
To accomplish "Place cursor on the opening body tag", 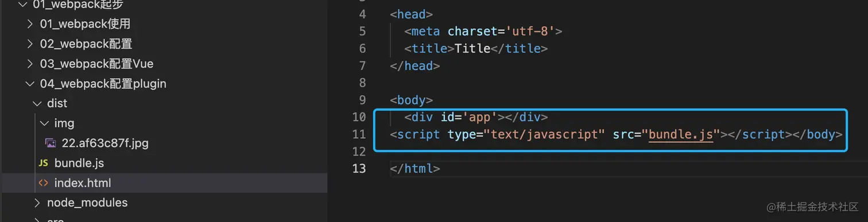I will (411, 100).
